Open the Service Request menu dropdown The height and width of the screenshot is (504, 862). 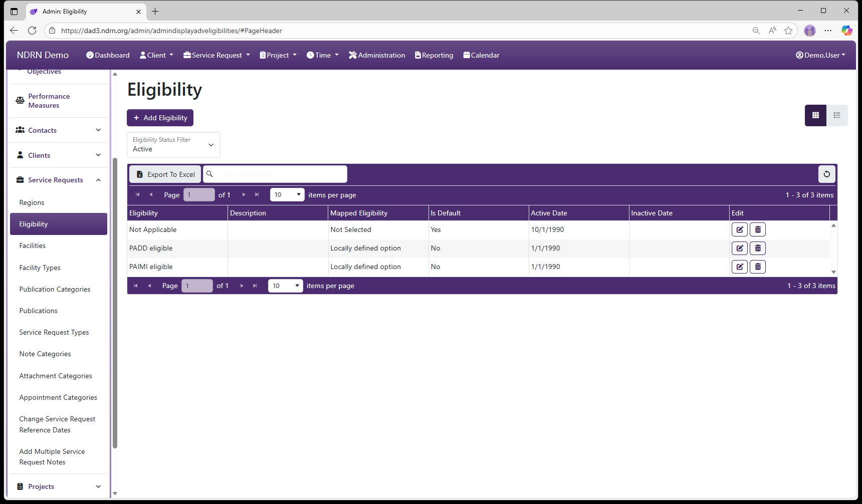(217, 55)
